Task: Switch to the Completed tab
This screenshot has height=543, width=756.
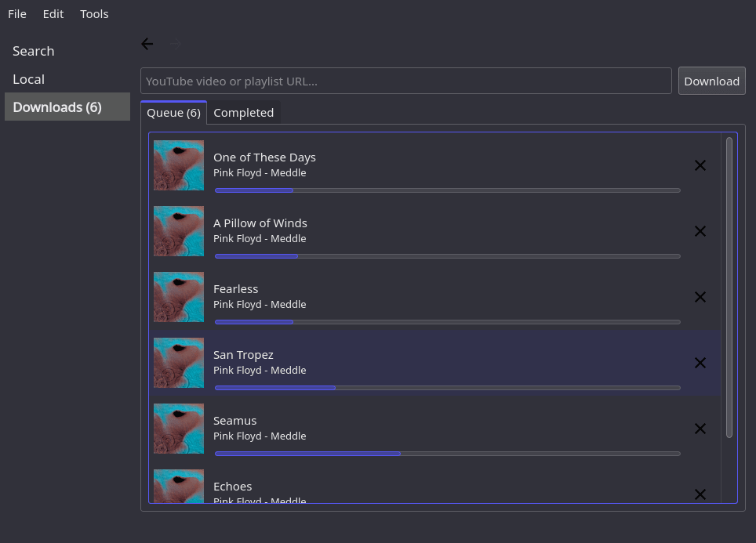Action: 243,112
